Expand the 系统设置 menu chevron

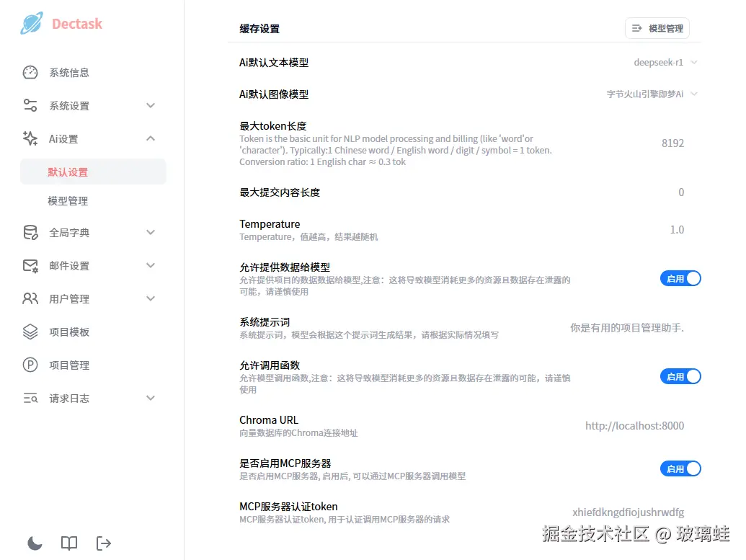click(x=151, y=105)
